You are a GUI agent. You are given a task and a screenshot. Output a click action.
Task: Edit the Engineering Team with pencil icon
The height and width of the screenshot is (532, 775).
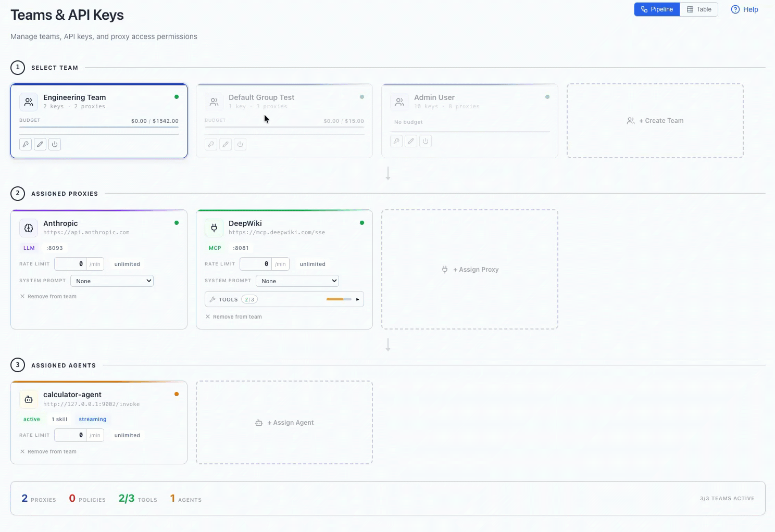pos(40,144)
